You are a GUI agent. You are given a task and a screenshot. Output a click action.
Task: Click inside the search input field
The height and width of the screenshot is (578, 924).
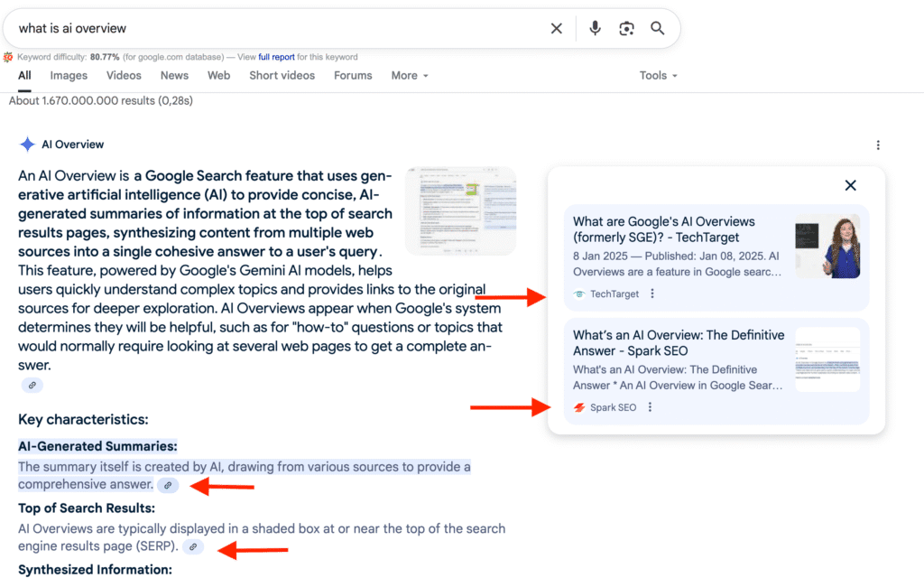pyautogui.click(x=271, y=29)
